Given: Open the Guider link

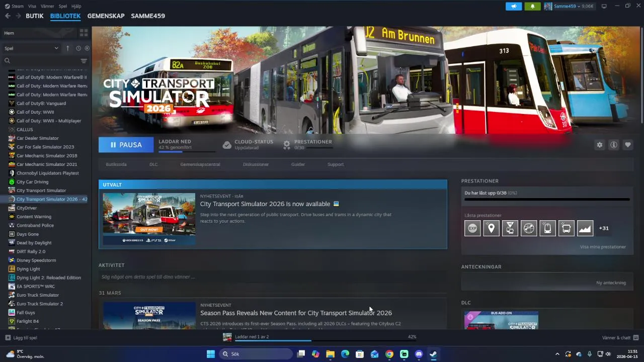Looking at the screenshot, I should click(298, 164).
